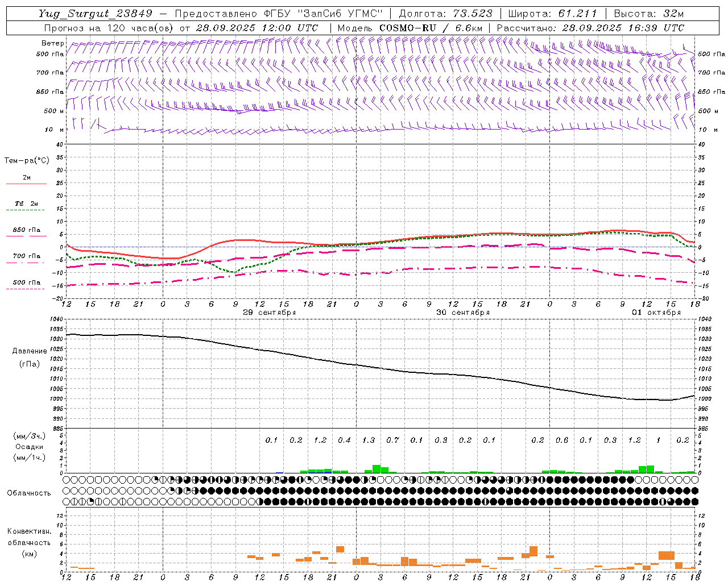Click the station title Yug_Surgut_23849

96,14
